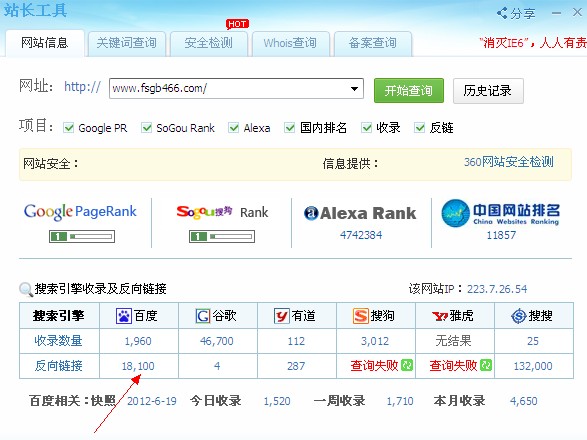The image size is (587, 440).
Task: Click the Soso search engine icon
Action: [x=519, y=316]
